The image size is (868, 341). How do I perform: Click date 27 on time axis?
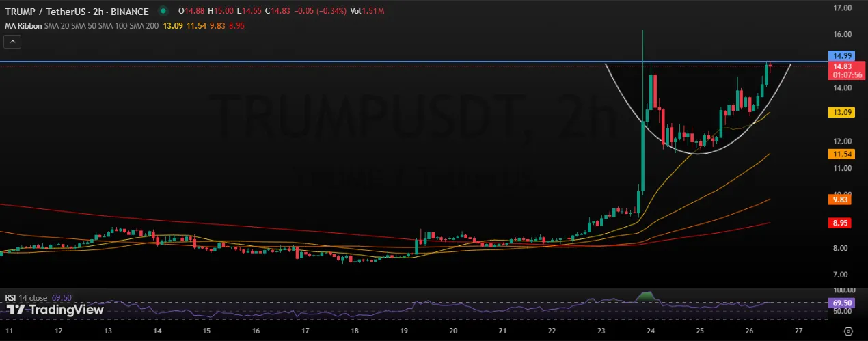pyautogui.click(x=798, y=331)
